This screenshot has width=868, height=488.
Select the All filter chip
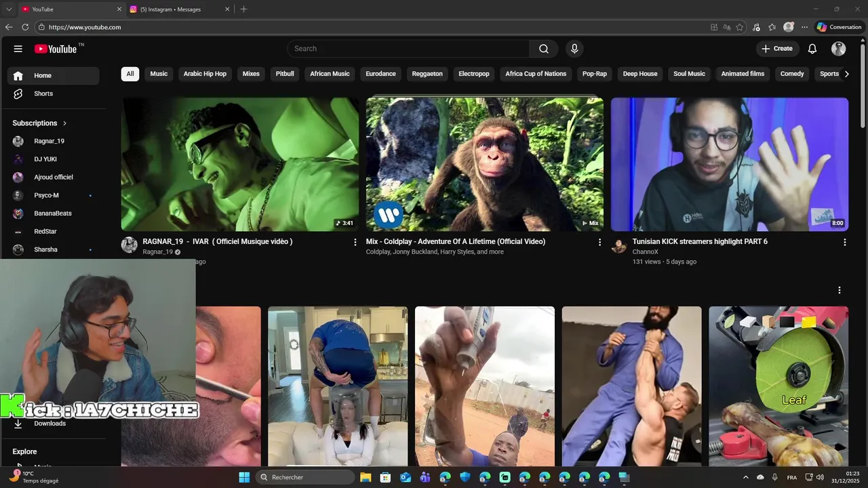[x=130, y=74]
